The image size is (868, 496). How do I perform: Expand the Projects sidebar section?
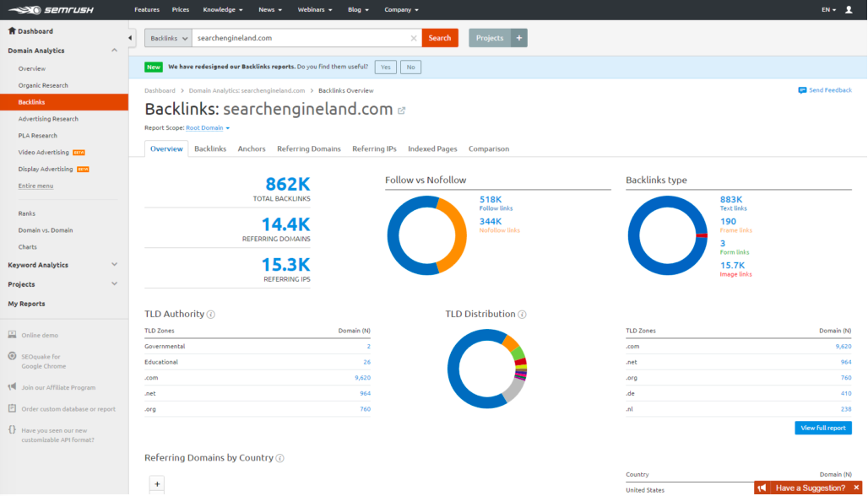tap(114, 284)
